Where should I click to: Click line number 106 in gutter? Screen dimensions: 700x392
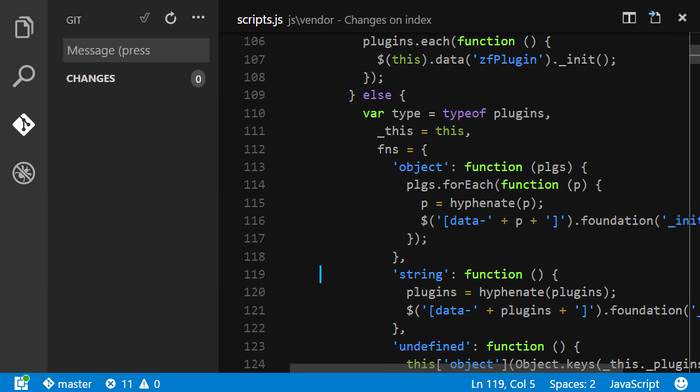click(x=254, y=42)
